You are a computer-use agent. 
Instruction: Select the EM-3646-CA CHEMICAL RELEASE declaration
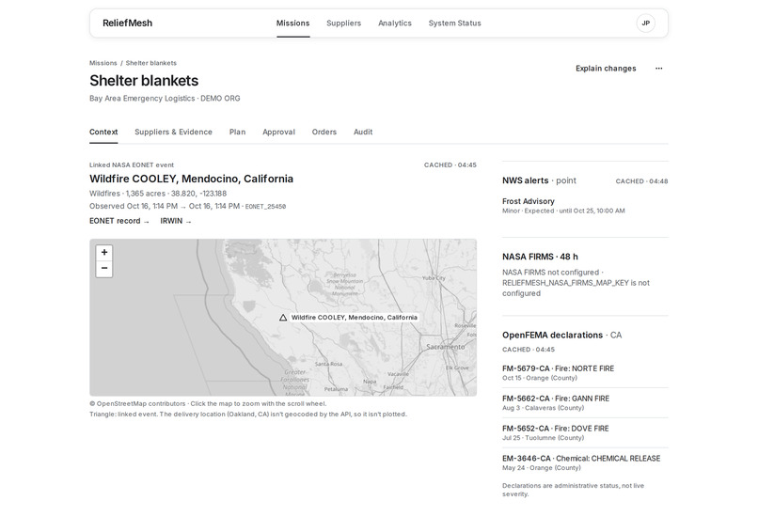pos(585,462)
